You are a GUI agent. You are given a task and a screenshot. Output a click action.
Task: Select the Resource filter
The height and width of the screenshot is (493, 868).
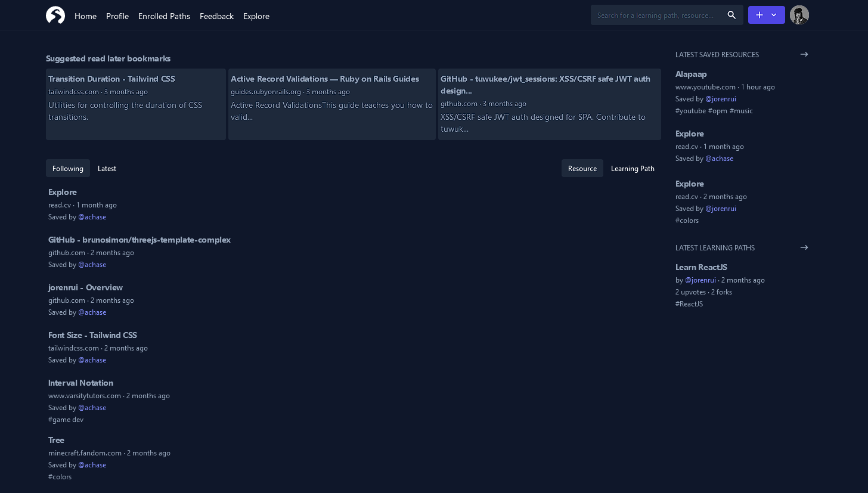[x=582, y=168]
